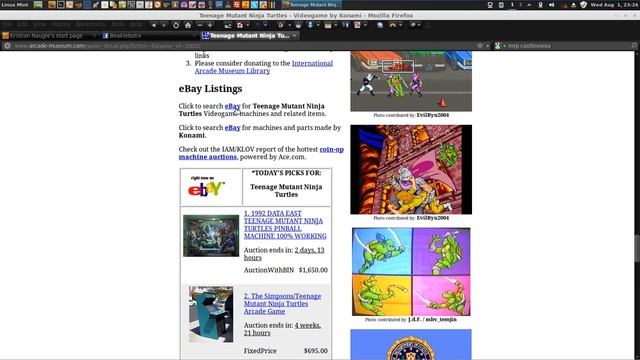Click the $695.00 price text

tap(316, 351)
